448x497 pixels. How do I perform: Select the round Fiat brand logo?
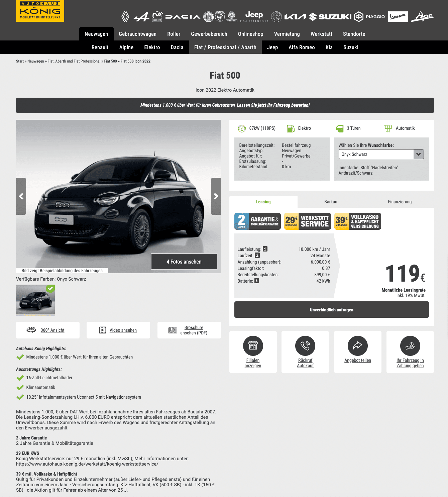[x=209, y=17]
